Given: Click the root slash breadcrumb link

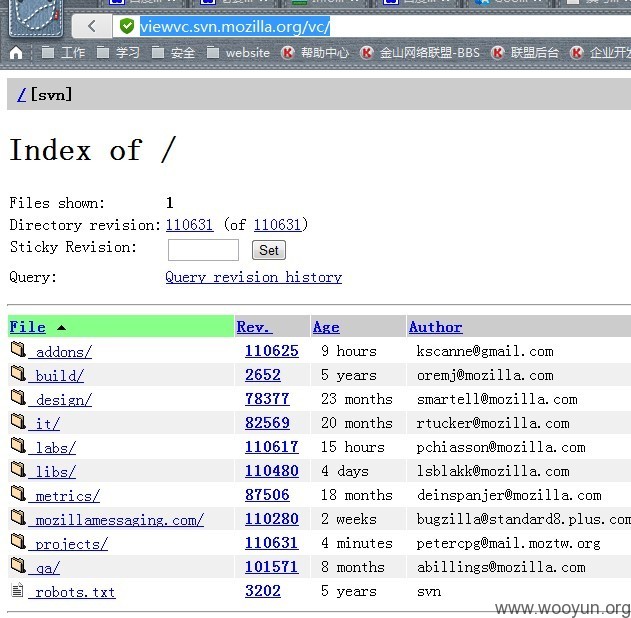Looking at the screenshot, I should [x=21, y=95].
